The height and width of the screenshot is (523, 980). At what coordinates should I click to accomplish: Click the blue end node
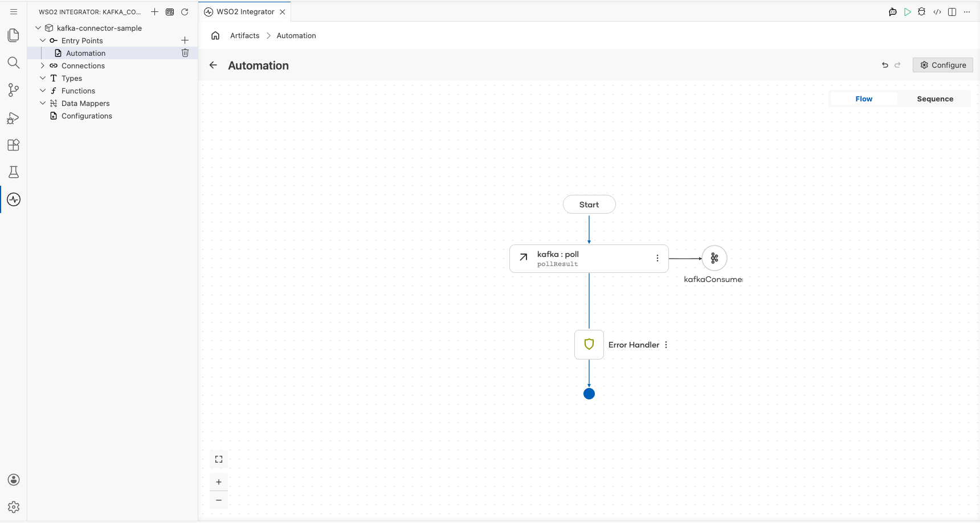tap(589, 394)
